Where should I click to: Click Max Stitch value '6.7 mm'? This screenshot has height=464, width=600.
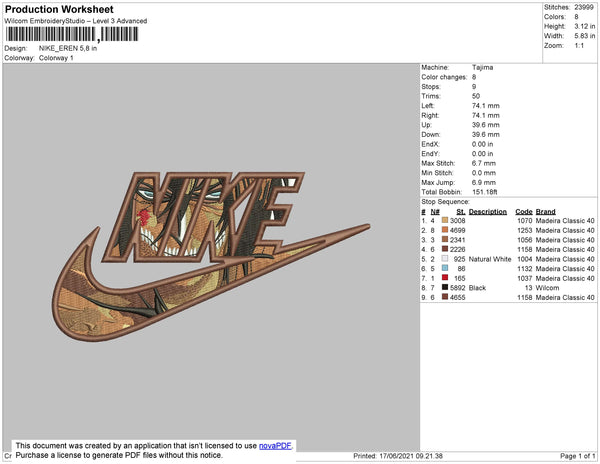[484, 163]
